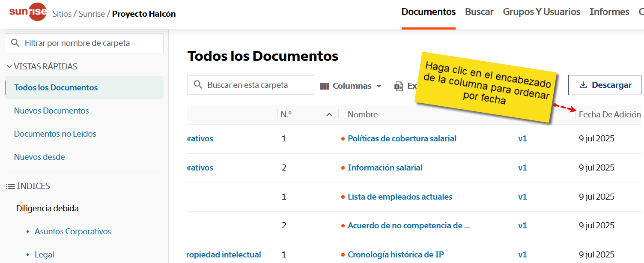Go to the Informes tab
This screenshot has width=644, height=263.
pyautogui.click(x=609, y=12)
